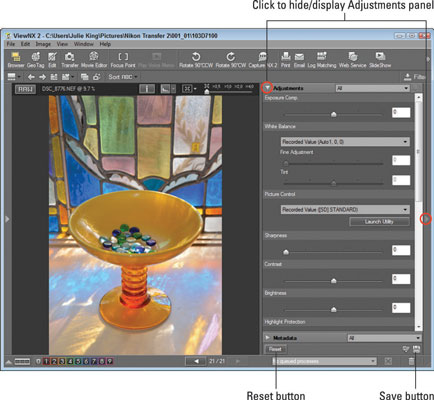Screen dimensions: 434x400
Task: Click the image info 'i' button
Action: point(147,89)
